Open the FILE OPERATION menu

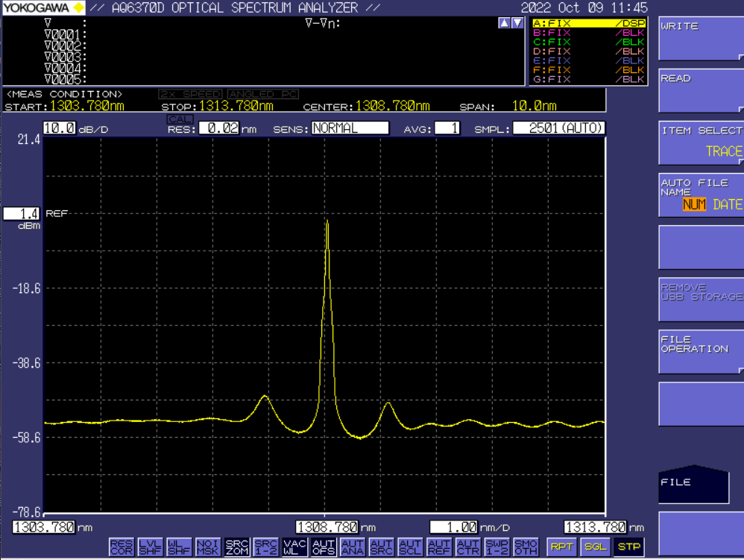[701, 350]
